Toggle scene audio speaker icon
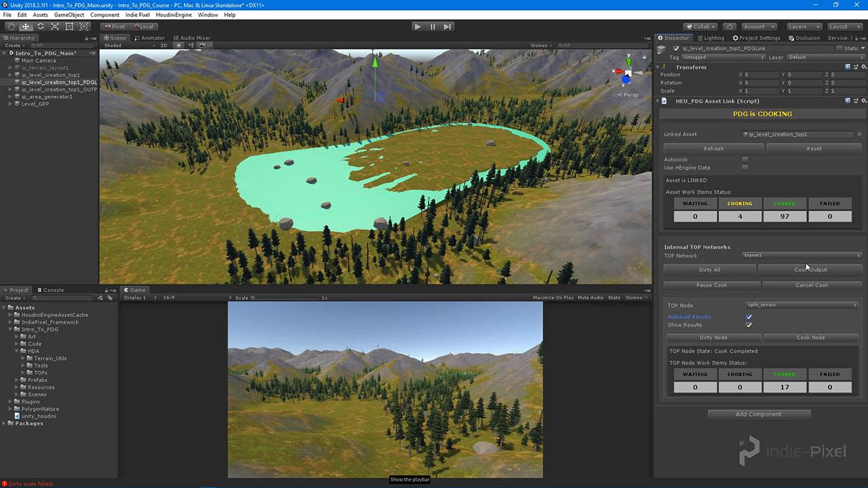868x488 pixels. point(191,45)
